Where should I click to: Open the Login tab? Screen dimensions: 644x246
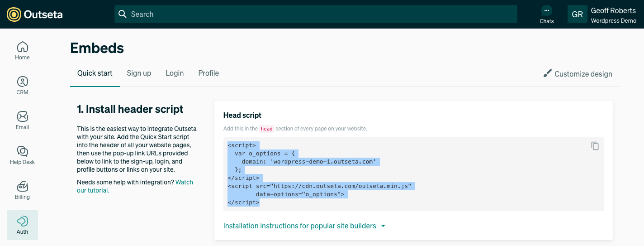[175, 73]
